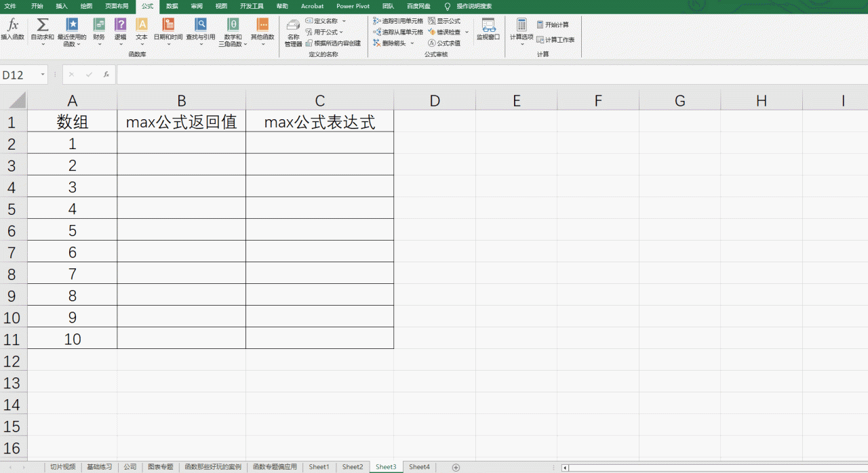Switch to the 插入 ribbon tab
The image size is (868, 473).
[62, 6]
